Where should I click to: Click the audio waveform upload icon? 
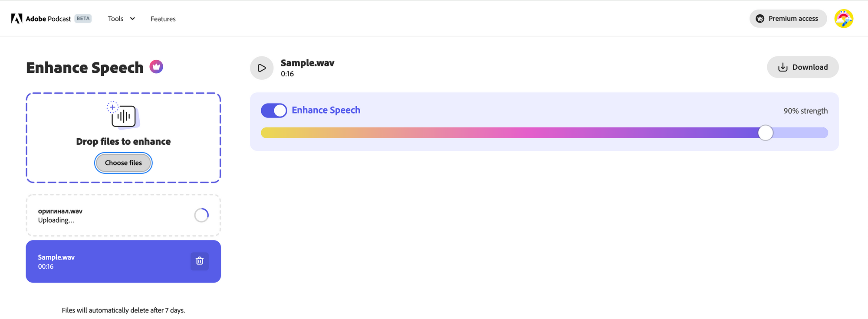[x=124, y=116]
